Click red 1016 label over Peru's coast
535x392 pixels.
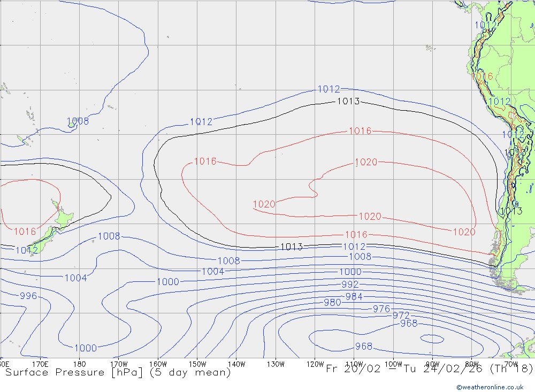[x=483, y=76]
